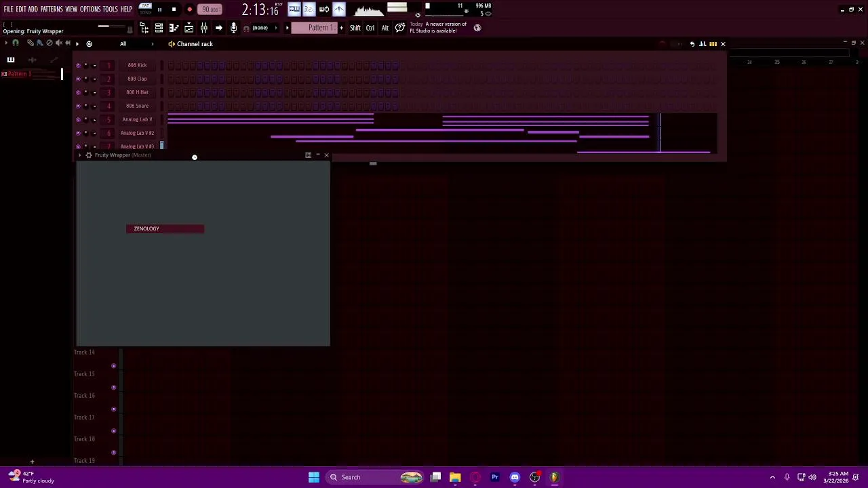Expand the Fruity Wrapper arrow menu
The image size is (868, 488).
pos(79,155)
